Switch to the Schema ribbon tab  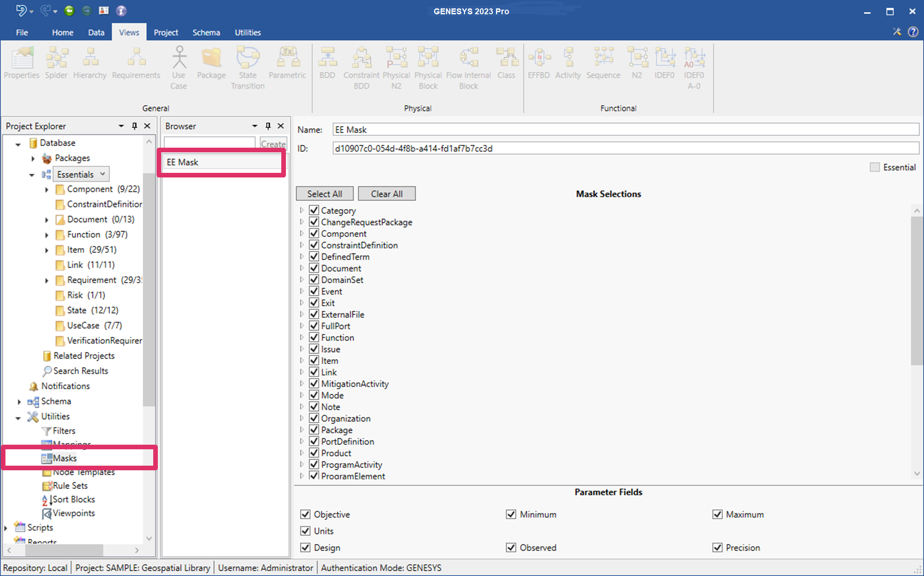point(206,32)
